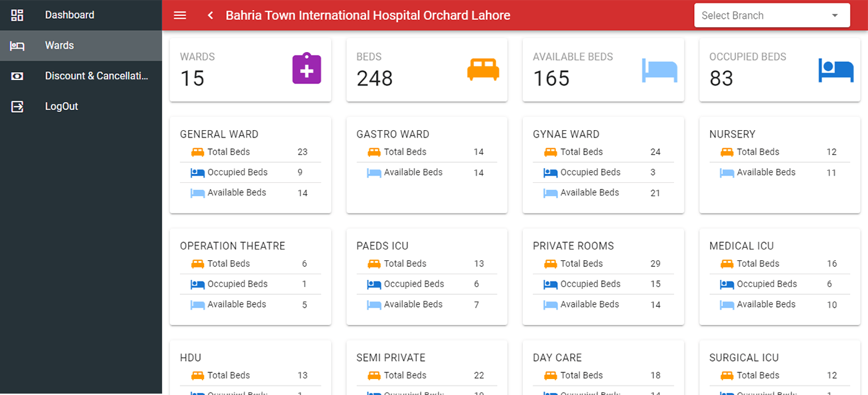
Task: Select the DAY CARE card title
Action: click(x=557, y=358)
